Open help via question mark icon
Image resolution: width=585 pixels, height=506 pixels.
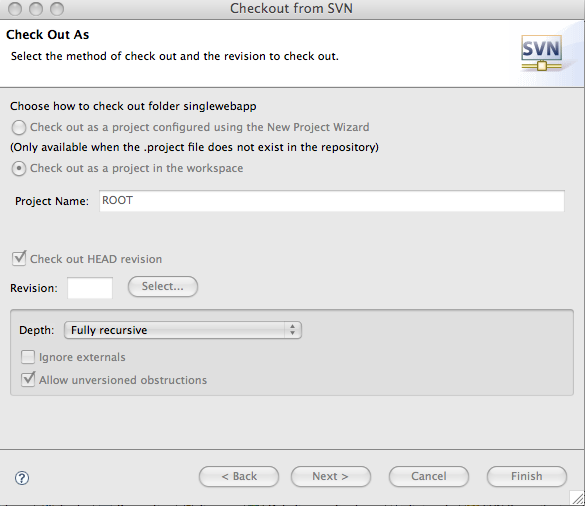22,478
